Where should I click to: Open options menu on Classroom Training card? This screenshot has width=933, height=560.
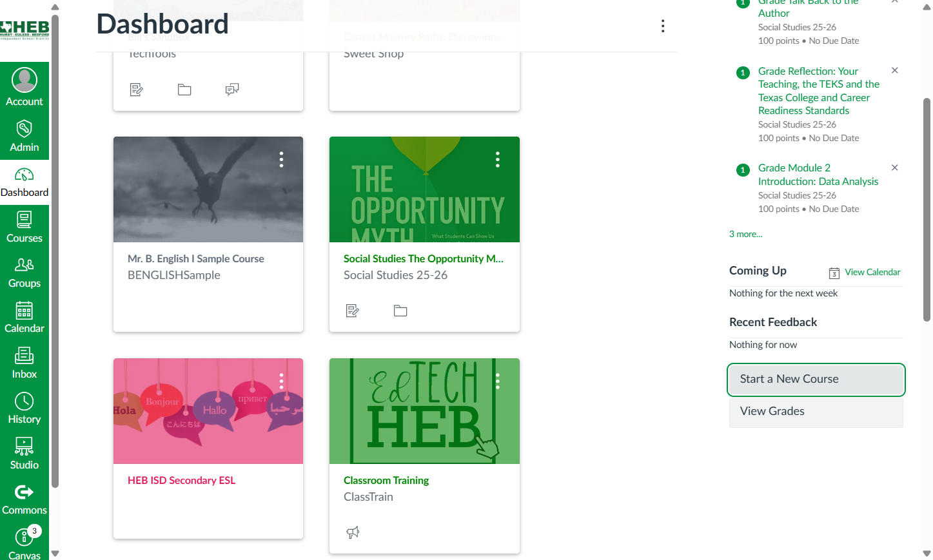pos(497,381)
